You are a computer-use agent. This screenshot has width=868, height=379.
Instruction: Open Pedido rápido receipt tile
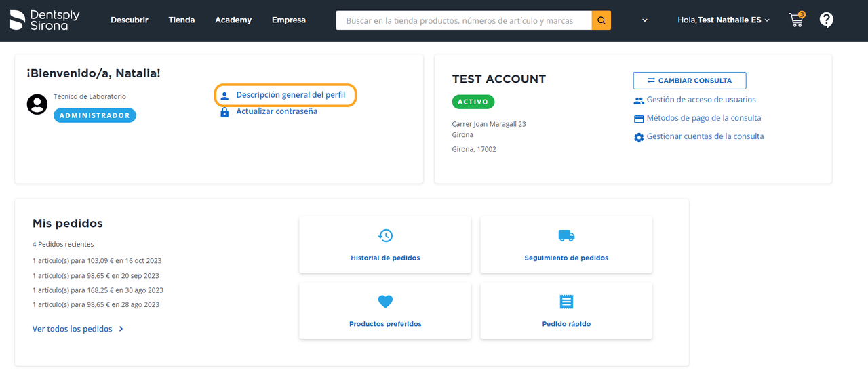pos(566,311)
